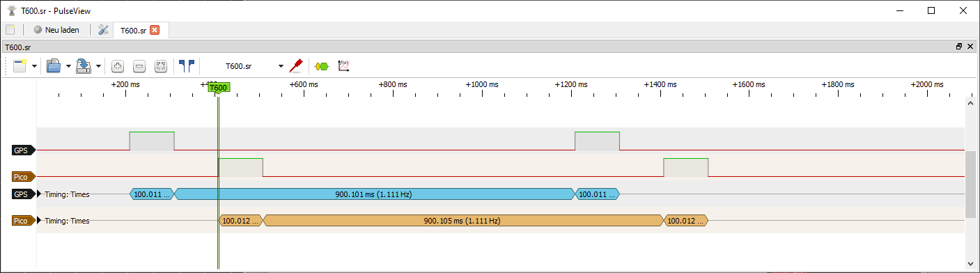Click the second GPS 100.011 annotation

point(597,194)
